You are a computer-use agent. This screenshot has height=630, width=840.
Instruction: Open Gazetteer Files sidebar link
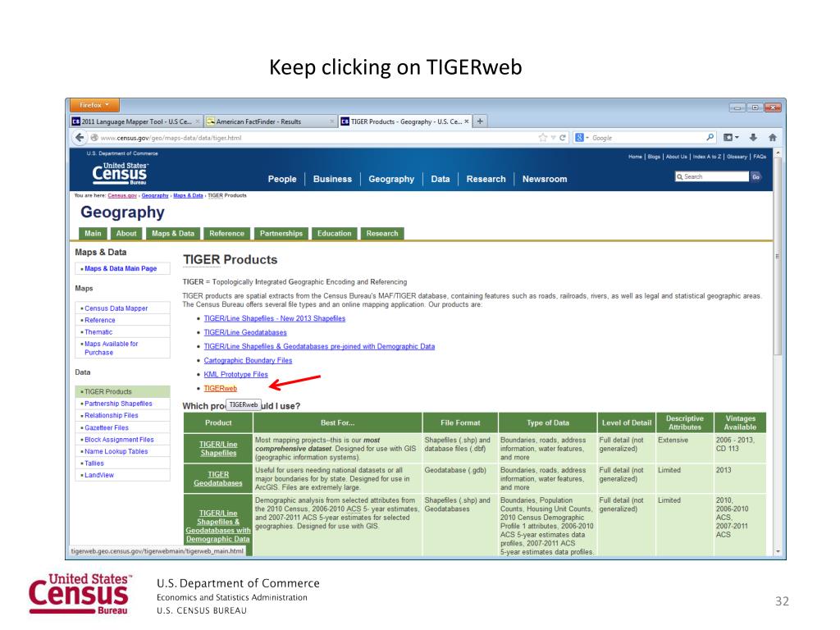point(107,427)
